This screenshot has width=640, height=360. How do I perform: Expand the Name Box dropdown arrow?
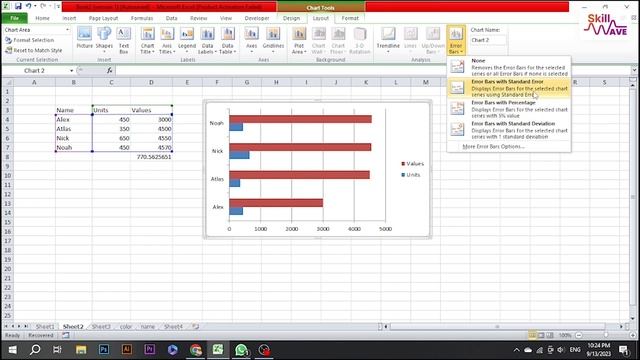71,71
